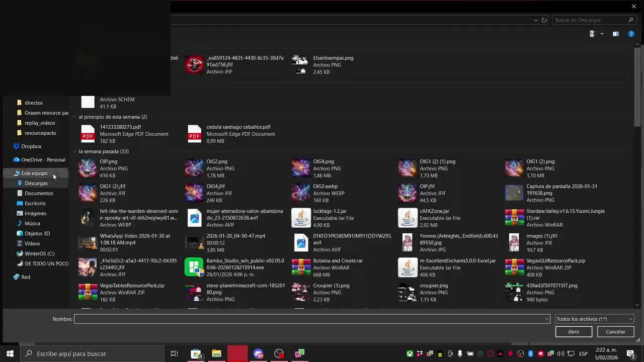
Task: Click the Red network icon in sidebar
Action: click(17, 277)
